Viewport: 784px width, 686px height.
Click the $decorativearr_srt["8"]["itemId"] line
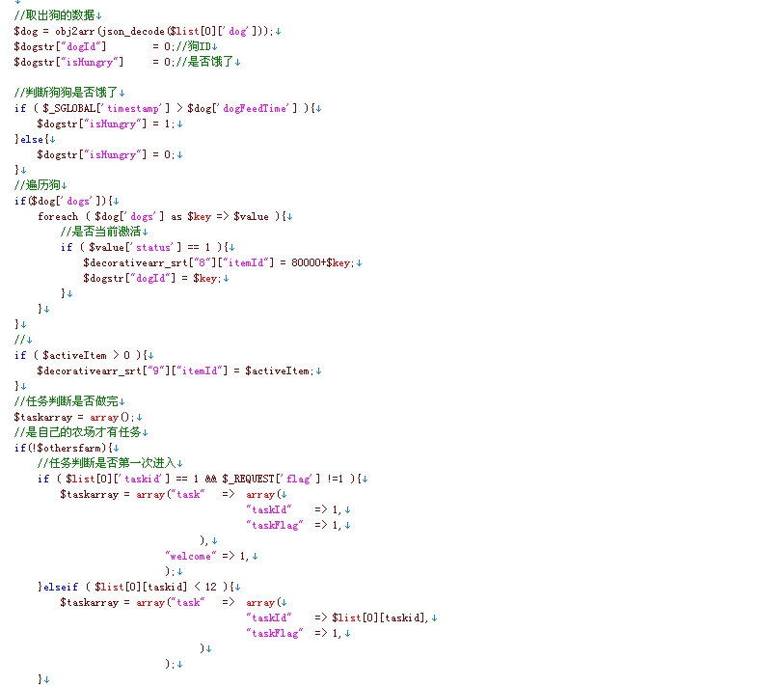223,262
